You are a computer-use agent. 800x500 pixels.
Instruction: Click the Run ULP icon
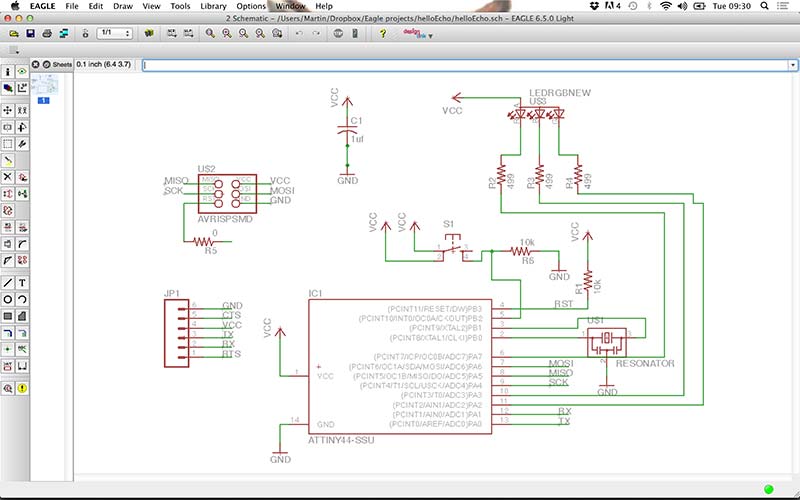[189, 34]
